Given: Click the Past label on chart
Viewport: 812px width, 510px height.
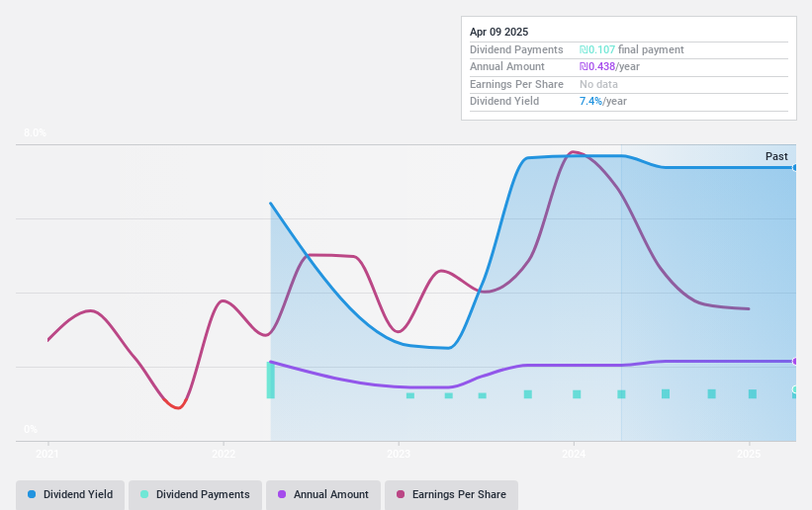Looking at the screenshot, I should pyautogui.click(x=776, y=156).
